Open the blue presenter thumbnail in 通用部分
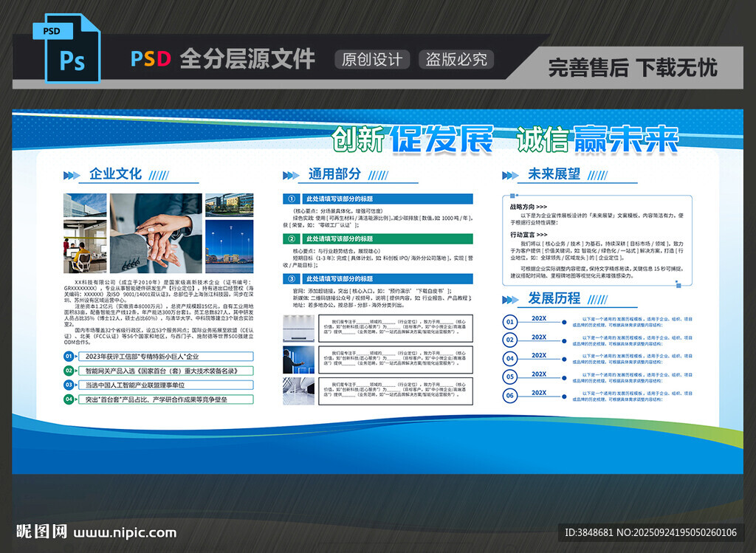 [298, 360]
